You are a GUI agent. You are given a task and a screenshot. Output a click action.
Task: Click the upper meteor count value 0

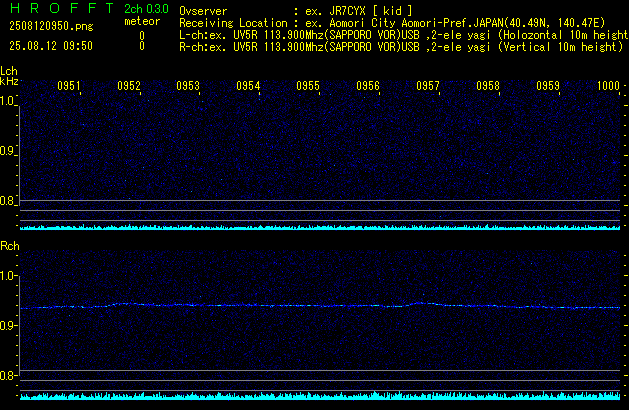click(142, 36)
